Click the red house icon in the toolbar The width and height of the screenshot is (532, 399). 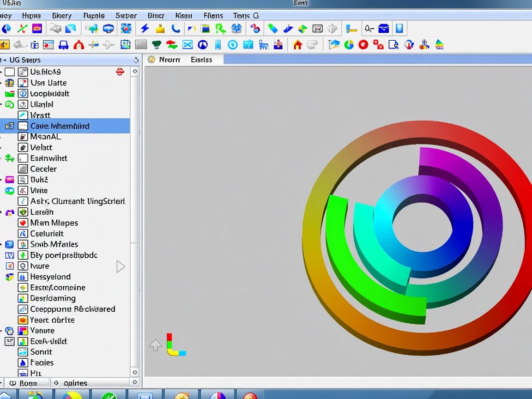pyautogui.click(x=297, y=45)
